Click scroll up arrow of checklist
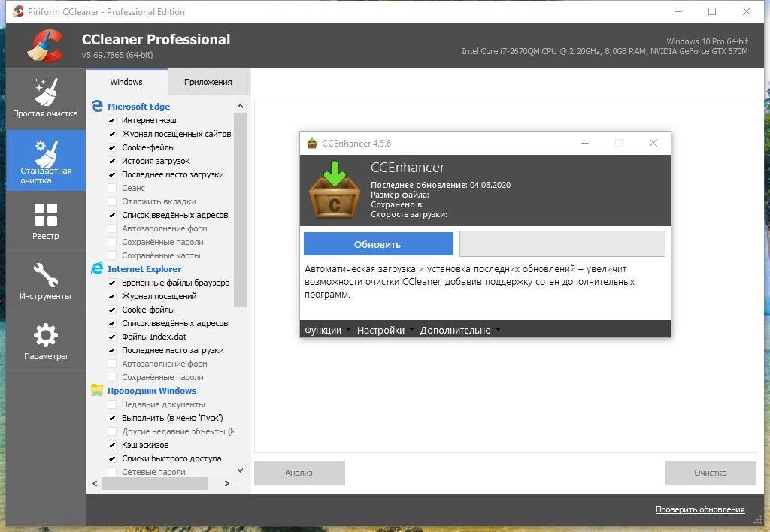Image resolution: width=770 pixels, height=532 pixels. pos(240,106)
